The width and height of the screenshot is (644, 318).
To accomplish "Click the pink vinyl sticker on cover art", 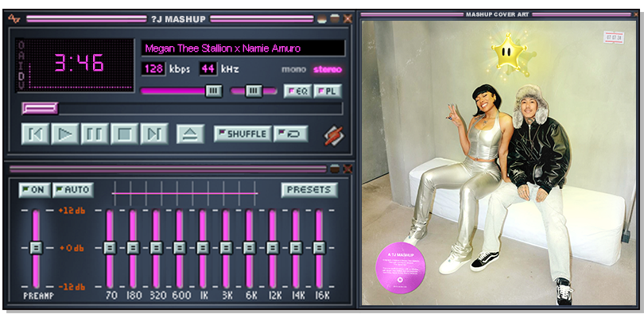I will [401, 267].
